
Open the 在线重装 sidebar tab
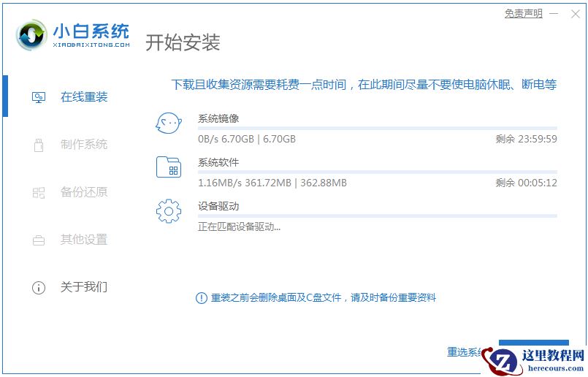(x=84, y=97)
